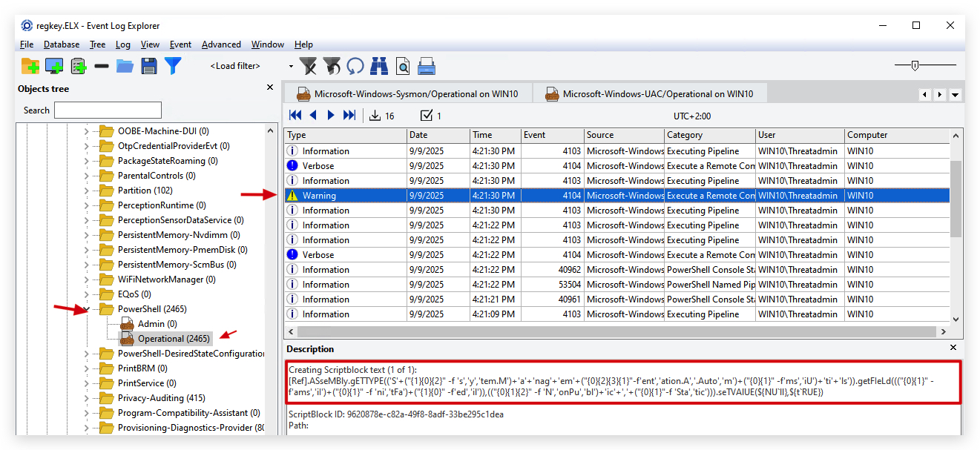The height and width of the screenshot is (450, 980).
Task: Click the add folder icon in toolbar
Action: pyautogui.click(x=30, y=66)
